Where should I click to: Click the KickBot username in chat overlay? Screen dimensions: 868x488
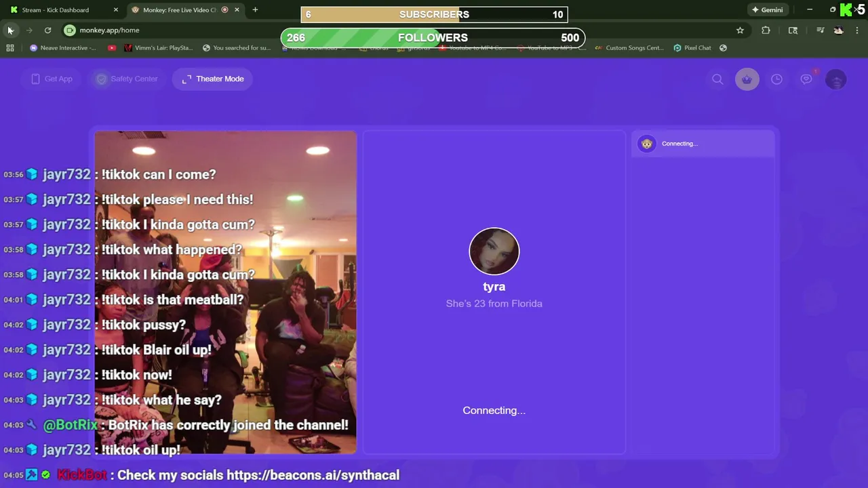pos(82,475)
